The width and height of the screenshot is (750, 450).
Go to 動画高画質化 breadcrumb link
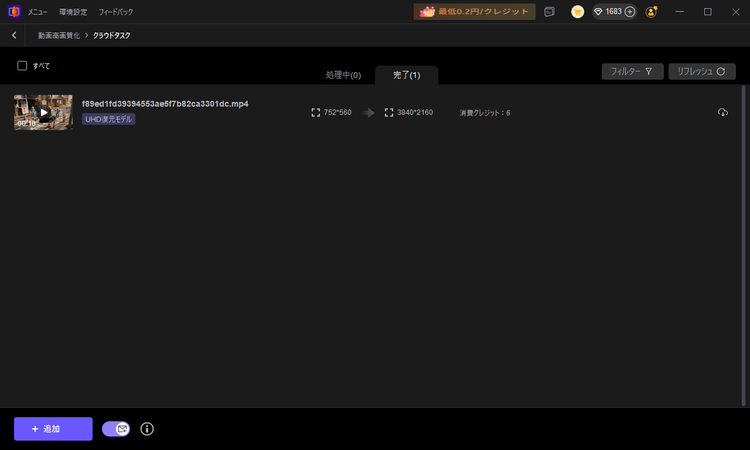point(59,35)
